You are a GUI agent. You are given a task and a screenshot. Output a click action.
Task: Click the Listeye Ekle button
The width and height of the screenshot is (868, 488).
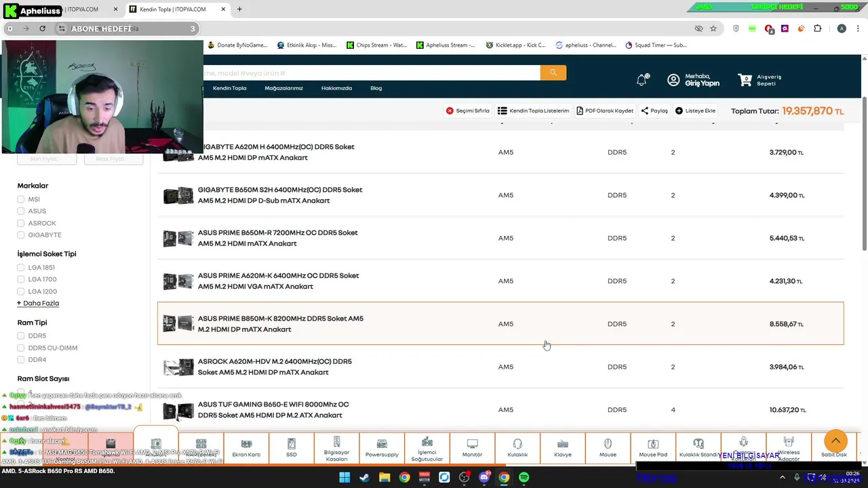tap(695, 110)
